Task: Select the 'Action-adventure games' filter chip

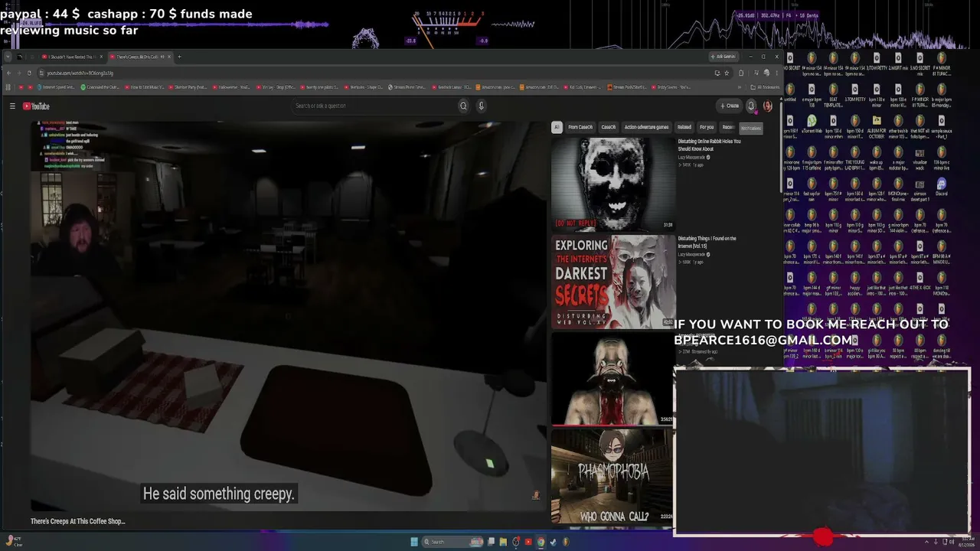Action: 646,127
